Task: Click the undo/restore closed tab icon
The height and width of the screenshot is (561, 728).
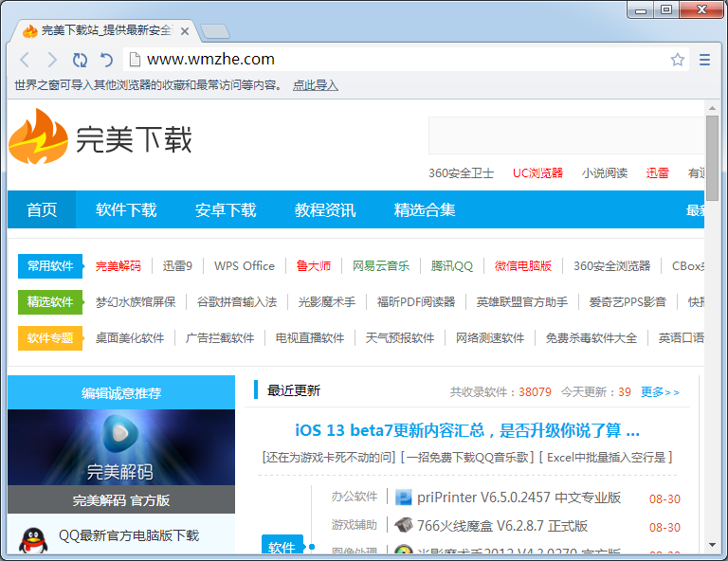Action: point(107,60)
